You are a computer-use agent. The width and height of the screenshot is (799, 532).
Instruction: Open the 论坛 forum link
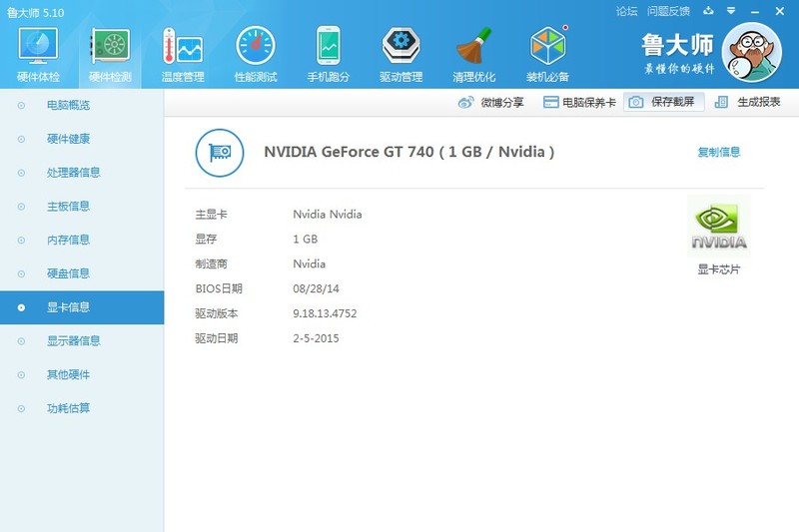[626, 11]
